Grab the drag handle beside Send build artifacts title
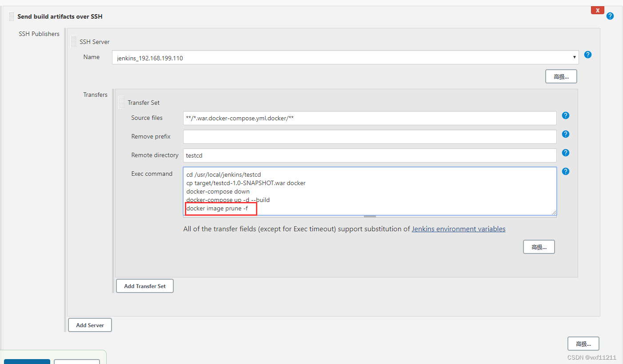This screenshot has height=364, width=623. [x=11, y=16]
